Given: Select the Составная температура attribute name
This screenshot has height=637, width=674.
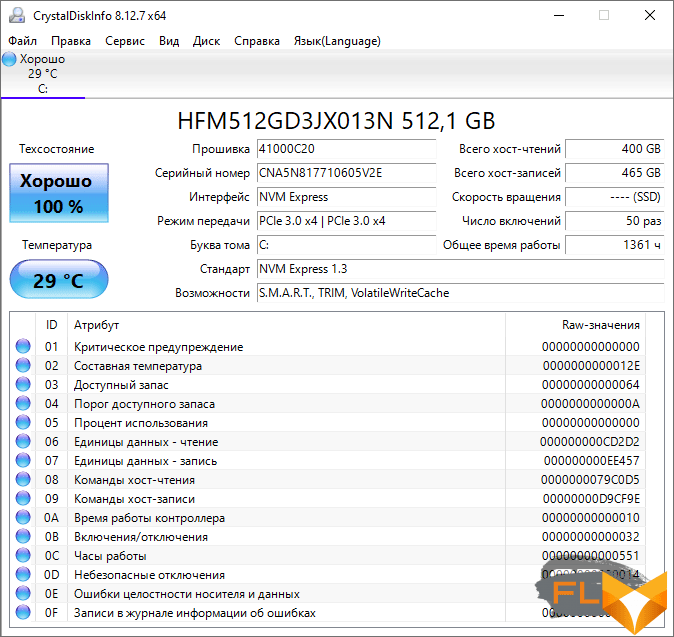Looking at the screenshot, I should click(x=138, y=366).
